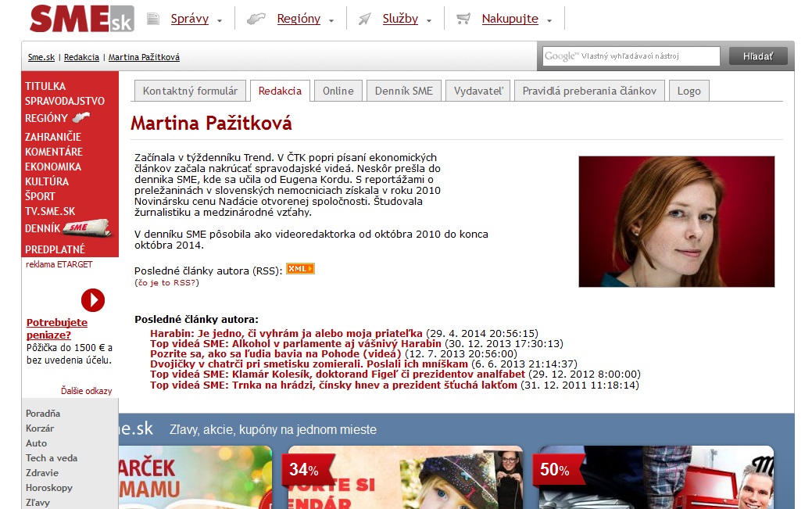Screen dimensions: 812x509
Task: Click the shopping cart icon beside Nakupujte
Action: 463,19
